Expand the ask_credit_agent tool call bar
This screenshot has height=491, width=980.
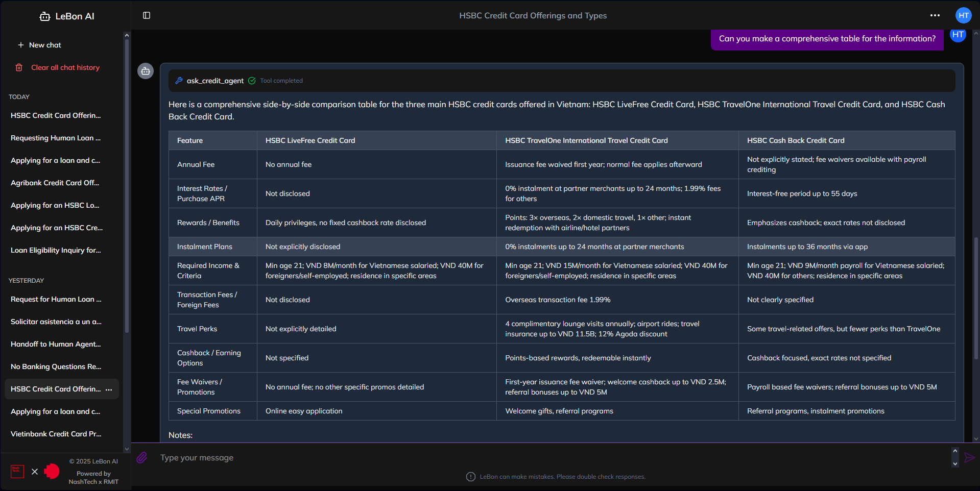click(562, 81)
